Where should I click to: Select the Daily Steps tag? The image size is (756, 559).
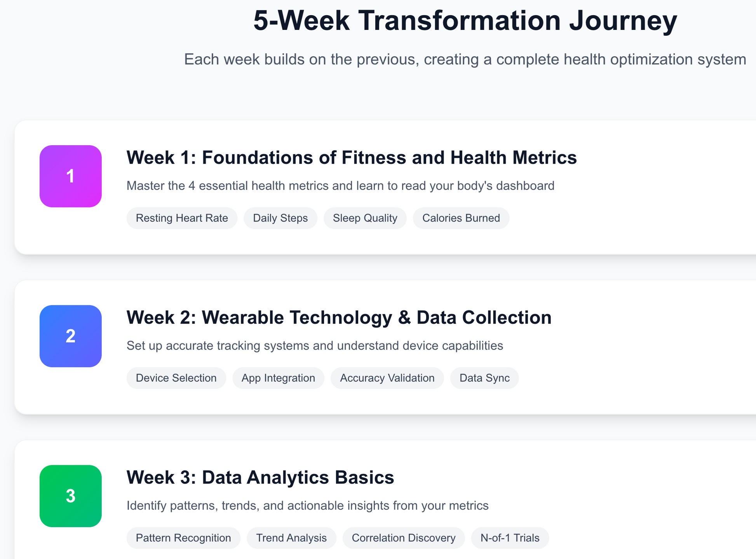click(x=280, y=218)
